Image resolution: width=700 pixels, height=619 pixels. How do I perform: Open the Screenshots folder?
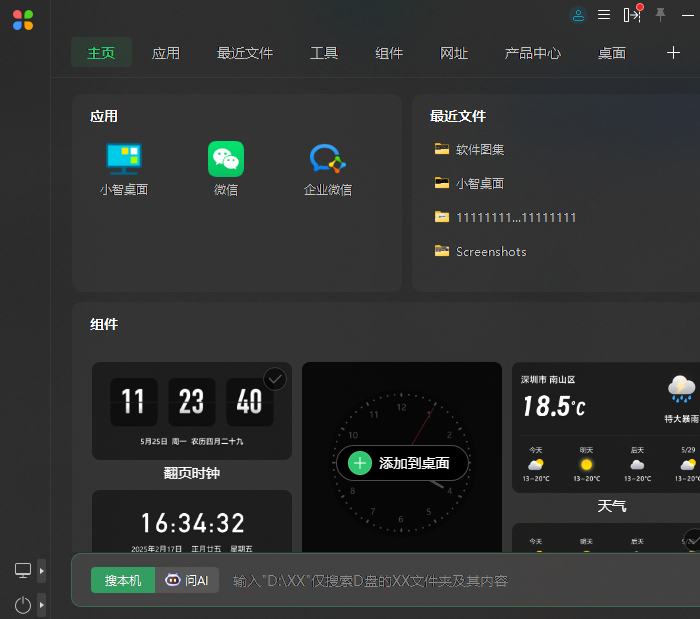pyautogui.click(x=481, y=251)
